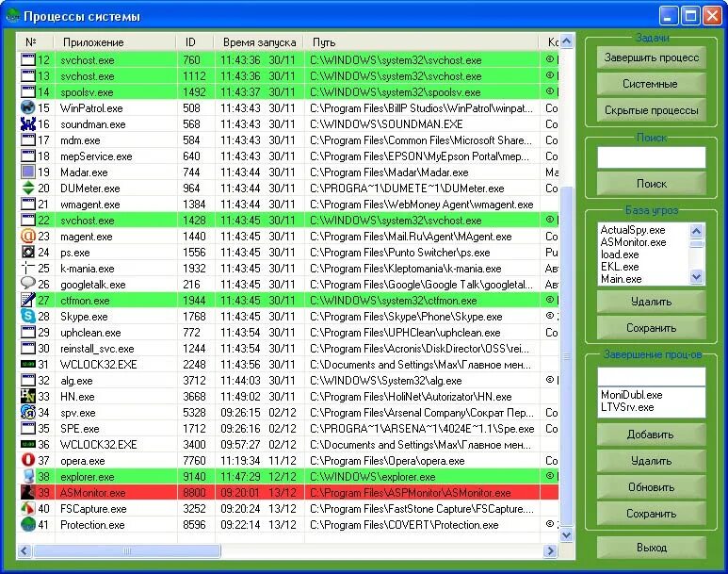Click the Поиск button
The width and height of the screenshot is (728, 574).
click(652, 184)
